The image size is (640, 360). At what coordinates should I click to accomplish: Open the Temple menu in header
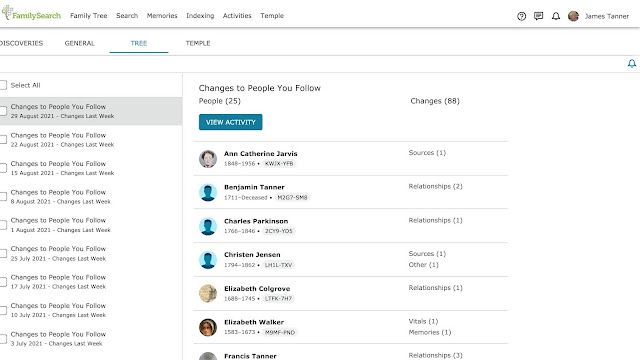272,16
